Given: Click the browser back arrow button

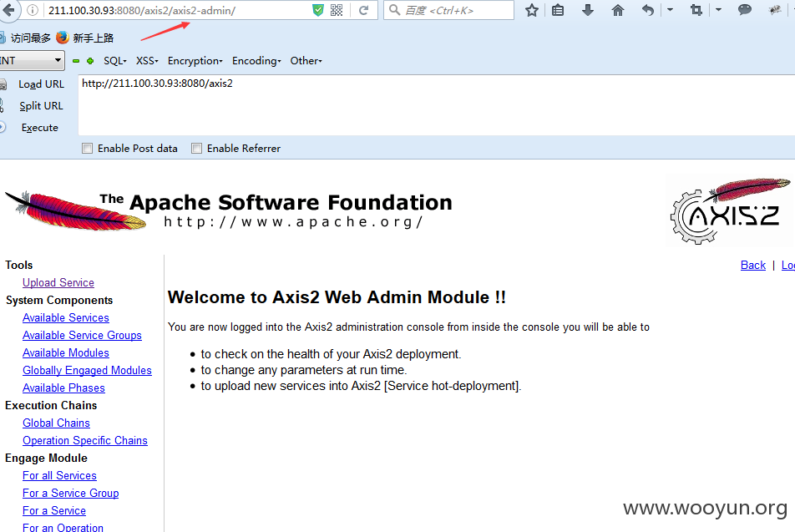Looking at the screenshot, I should click(x=8, y=10).
